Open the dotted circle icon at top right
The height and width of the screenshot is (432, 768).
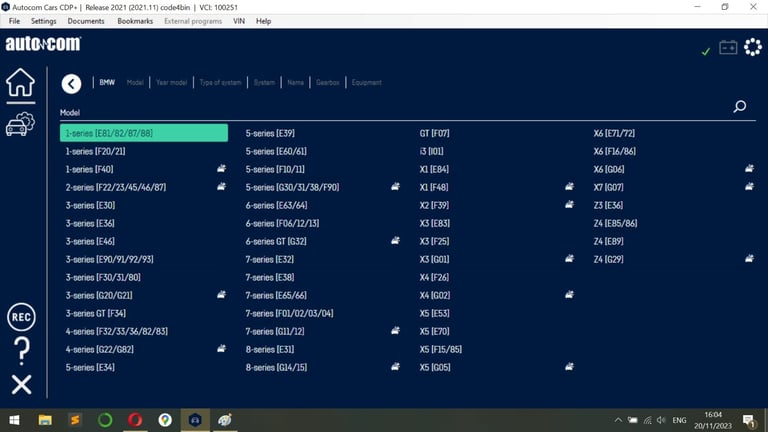tap(753, 47)
